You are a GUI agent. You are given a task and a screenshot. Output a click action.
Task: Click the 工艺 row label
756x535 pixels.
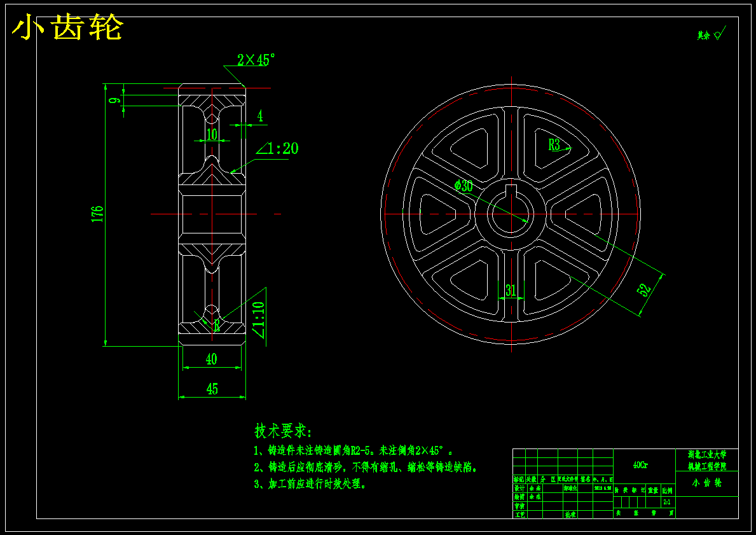pyautogui.click(x=519, y=515)
